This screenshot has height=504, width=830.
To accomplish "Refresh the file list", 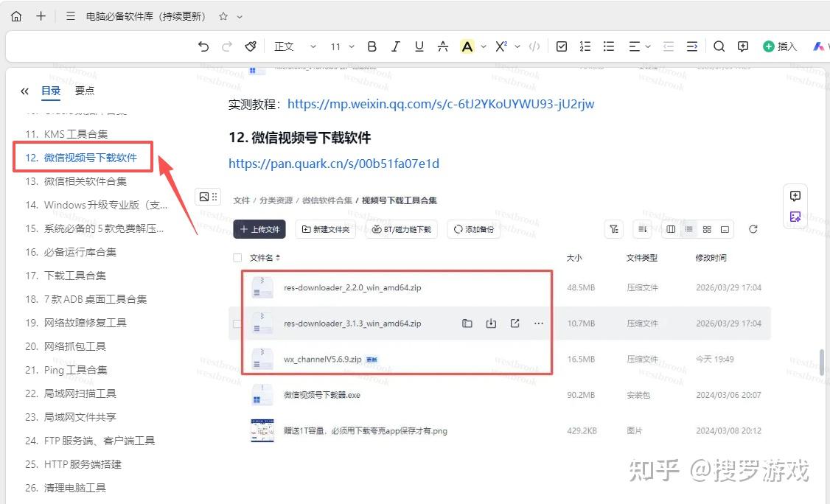I will tap(753, 229).
